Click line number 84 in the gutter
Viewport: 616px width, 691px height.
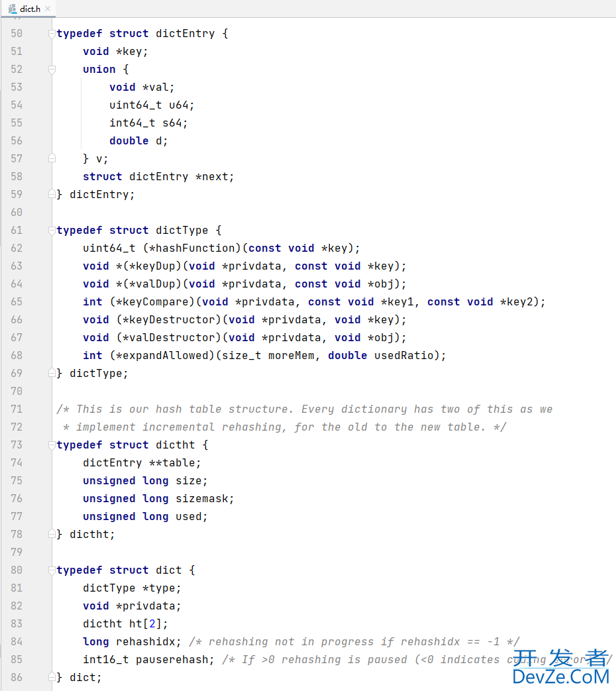point(17,641)
